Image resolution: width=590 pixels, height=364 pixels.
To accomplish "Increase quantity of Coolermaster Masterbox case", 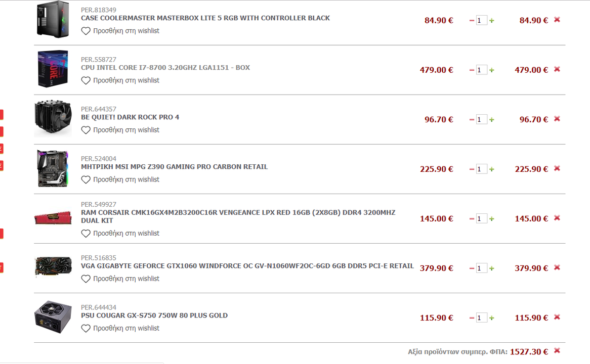I will (491, 21).
